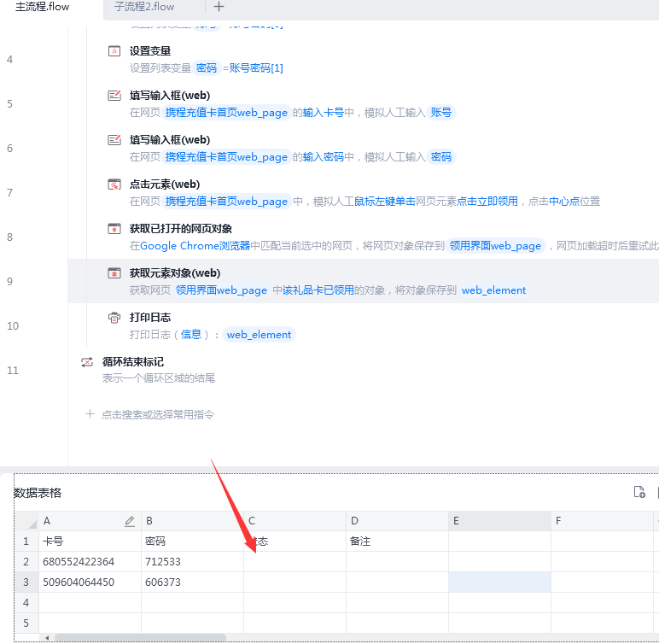The image size is (659, 644).
Task: Select row 1 header in data table
Action: pos(27,542)
